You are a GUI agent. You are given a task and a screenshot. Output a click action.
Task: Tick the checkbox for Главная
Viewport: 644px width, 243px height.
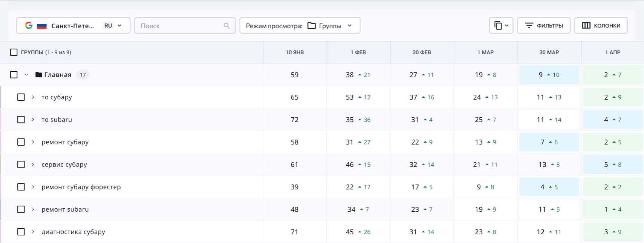click(14, 75)
